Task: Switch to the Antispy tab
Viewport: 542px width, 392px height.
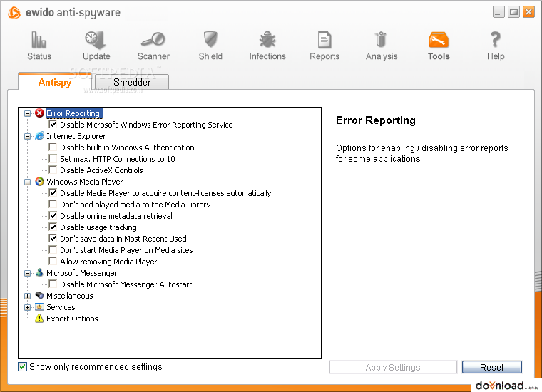Action: [55, 82]
